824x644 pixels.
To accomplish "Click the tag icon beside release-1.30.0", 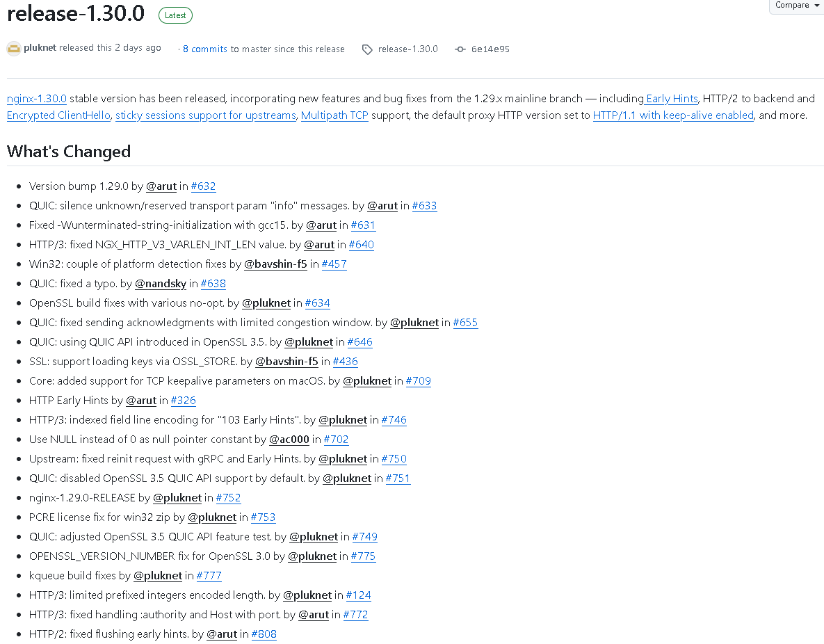I will pyautogui.click(x=366, y=49).
